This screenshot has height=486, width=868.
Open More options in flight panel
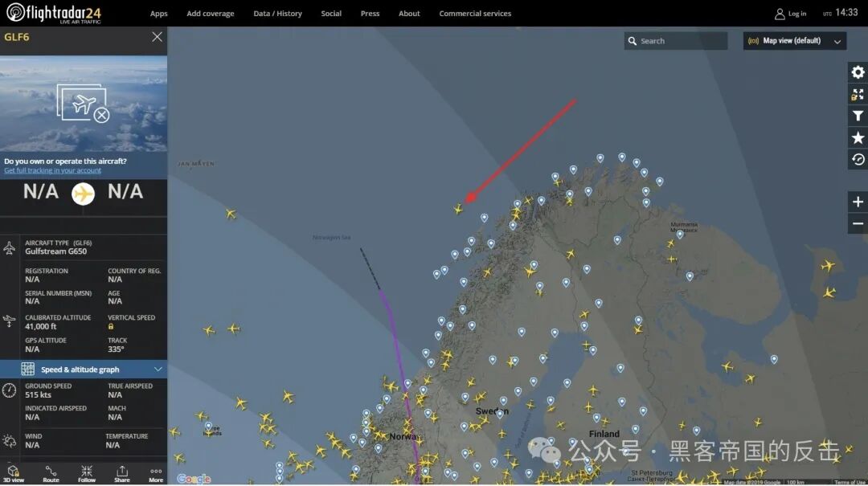[x=156, y=474]
